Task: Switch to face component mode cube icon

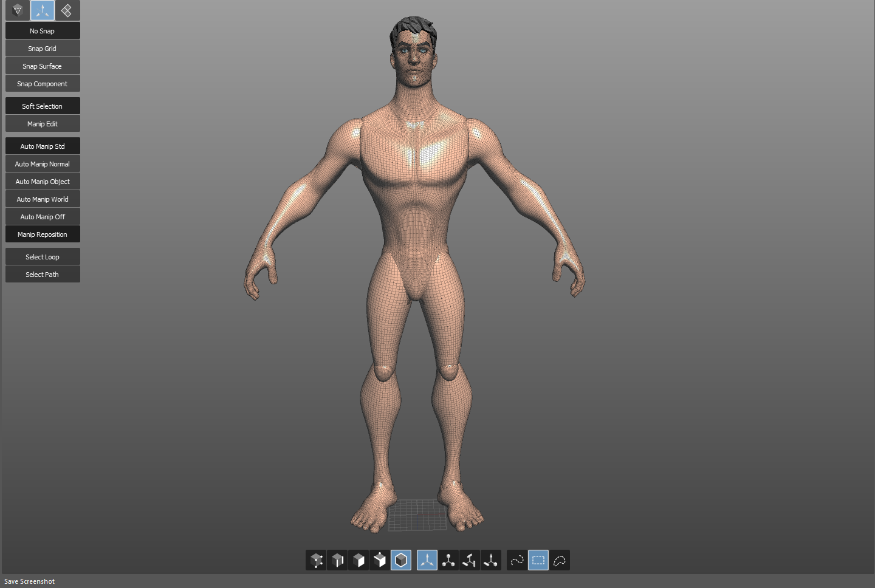Action: coord(359,560)
